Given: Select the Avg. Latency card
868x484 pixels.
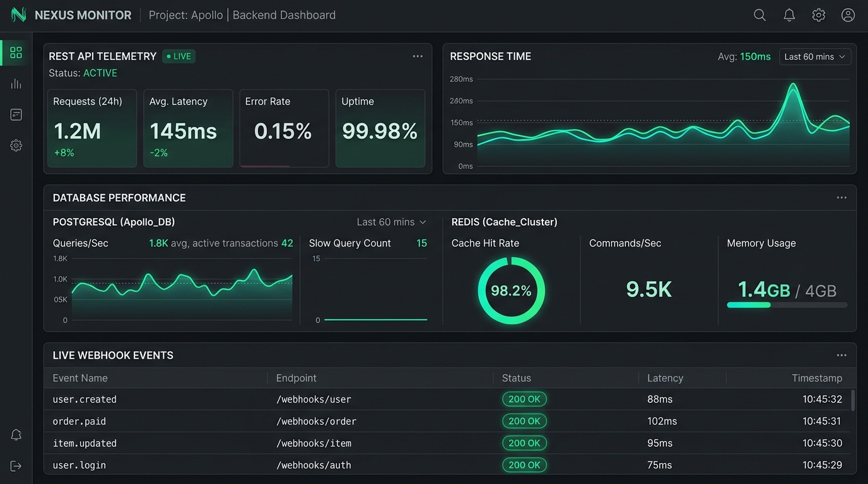Looking at the screenshot, I should 188,129.
